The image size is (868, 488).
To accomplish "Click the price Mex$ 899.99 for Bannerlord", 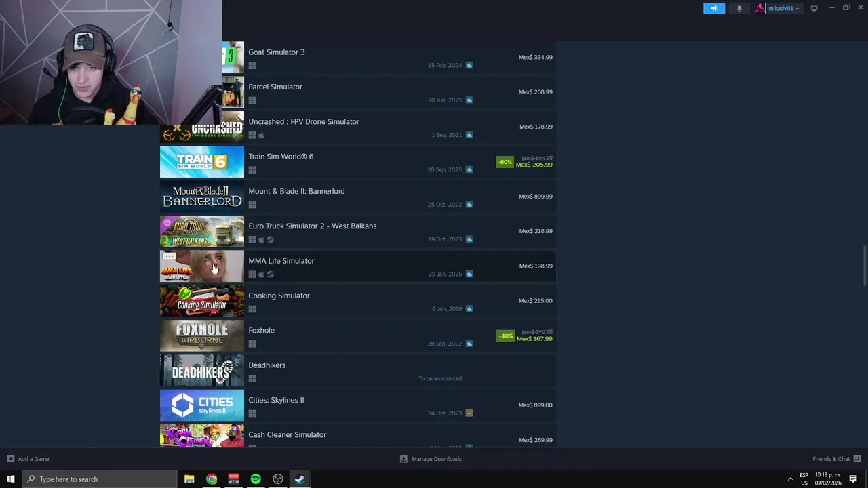I will pyautogui.click(x=536, y=197).
